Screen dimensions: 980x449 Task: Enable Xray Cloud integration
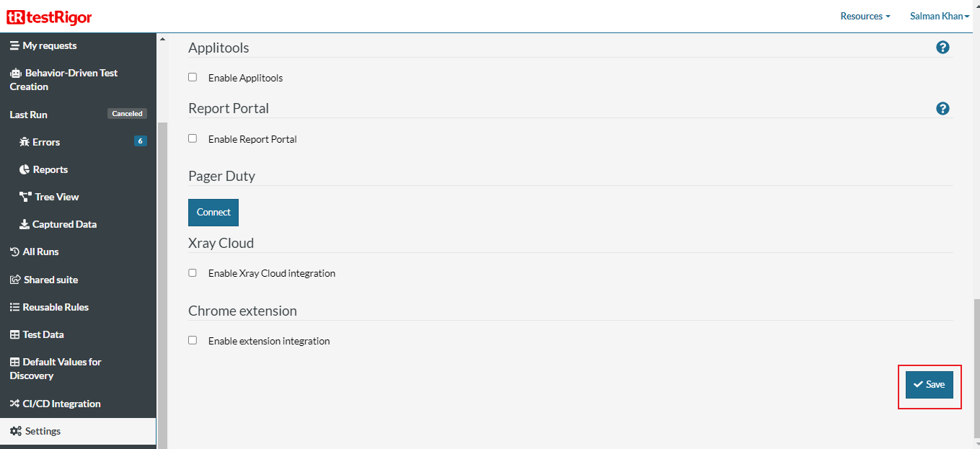(x=193, y=272)
